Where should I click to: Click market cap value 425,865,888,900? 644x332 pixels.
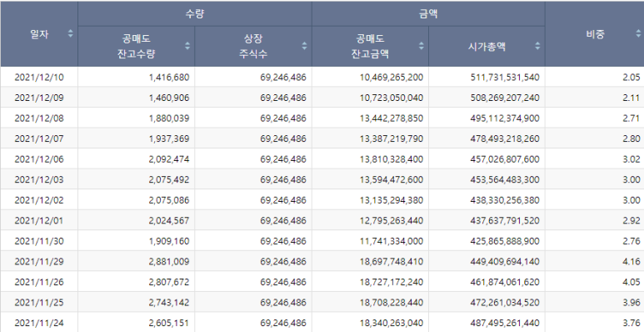505,241
